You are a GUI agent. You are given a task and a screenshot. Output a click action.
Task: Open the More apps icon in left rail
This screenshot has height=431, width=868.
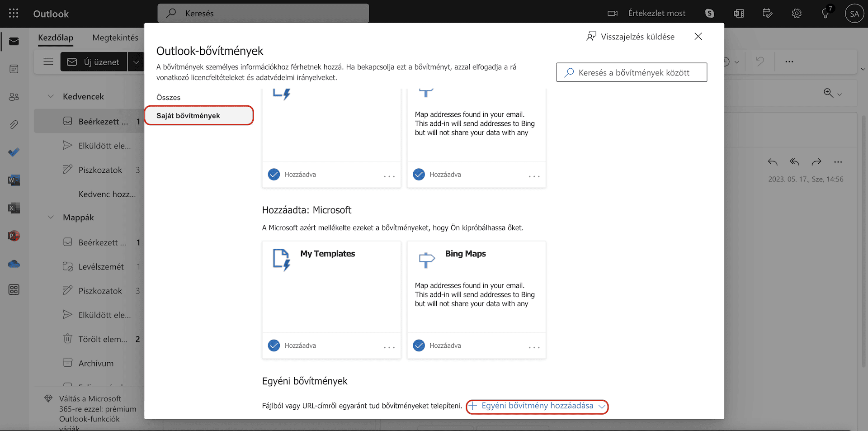14,290
